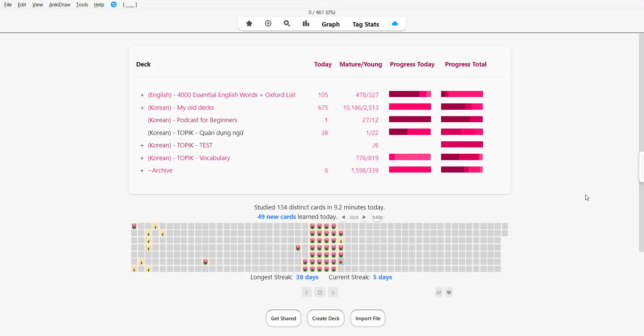Click the highlighted today cell in heatmap
Viewport: 644px width, 336px height.
pos(341,262)
